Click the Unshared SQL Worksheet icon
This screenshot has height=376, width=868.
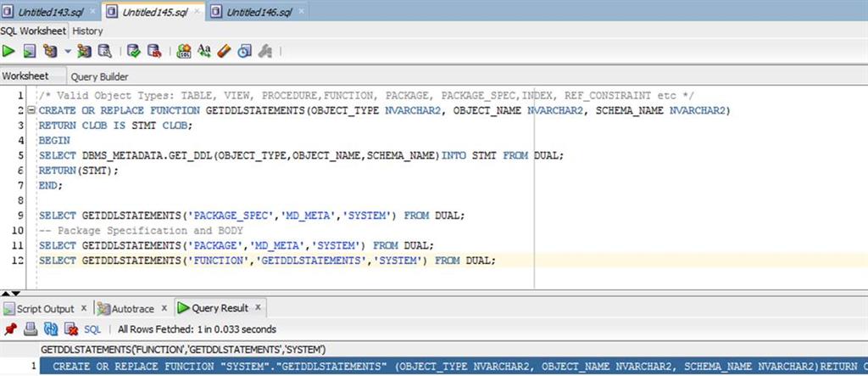tap(184, 52)
